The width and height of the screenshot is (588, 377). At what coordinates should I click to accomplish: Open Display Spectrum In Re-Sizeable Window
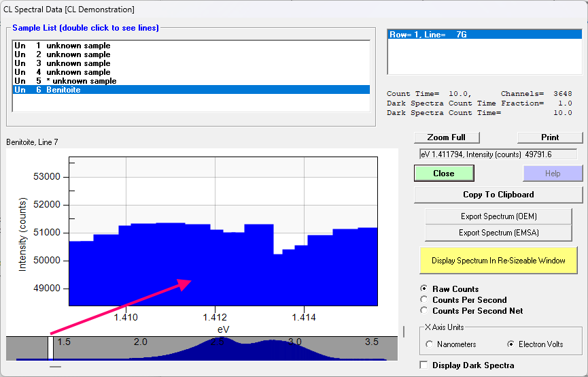click(x=498, y=261)
